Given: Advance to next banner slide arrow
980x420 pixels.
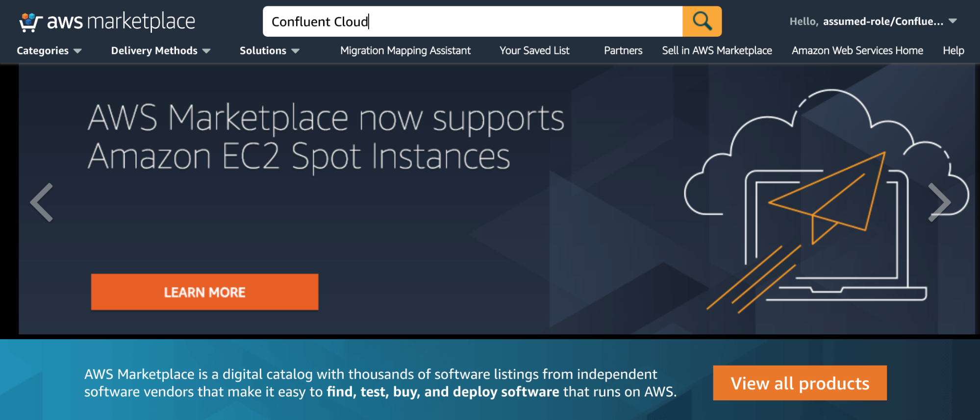Looking at the screenshot, I should [939, 202].
